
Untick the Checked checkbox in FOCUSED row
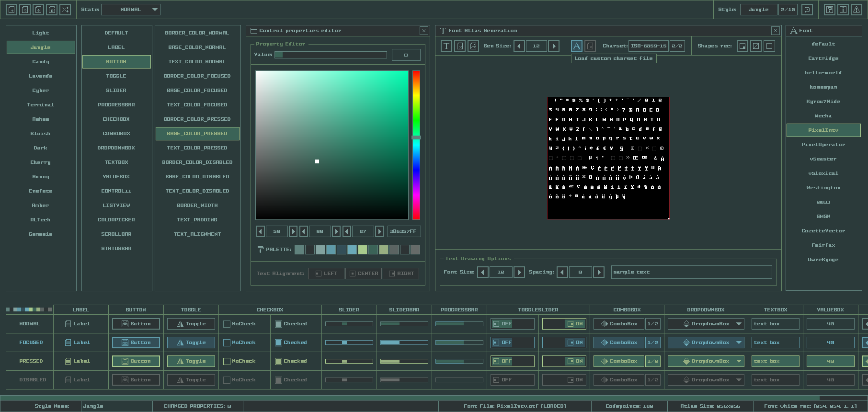coord(278,343)
